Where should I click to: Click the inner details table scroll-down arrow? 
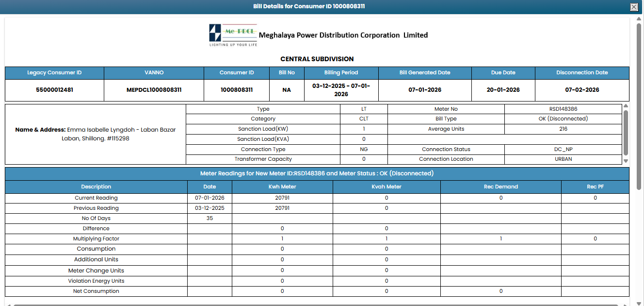pyautogui.click(x=626, y=161)
